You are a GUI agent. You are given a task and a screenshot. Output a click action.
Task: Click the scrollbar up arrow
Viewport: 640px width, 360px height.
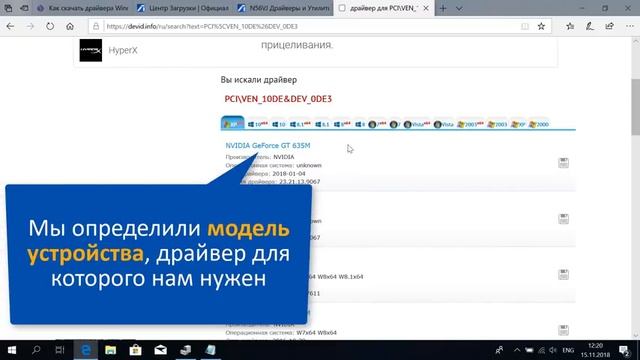636,41
